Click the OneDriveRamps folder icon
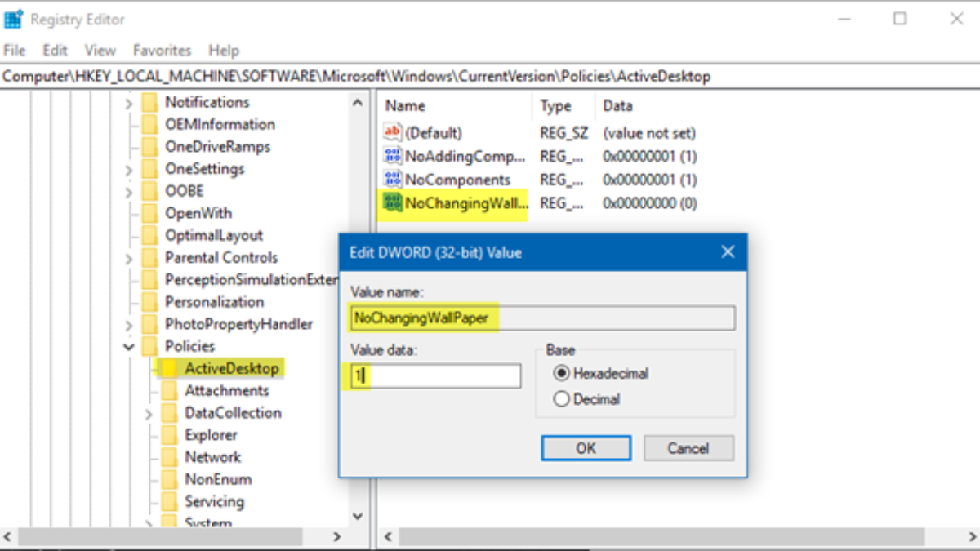The width and height of the screenshot is (980, 551). tap(149, 147)
